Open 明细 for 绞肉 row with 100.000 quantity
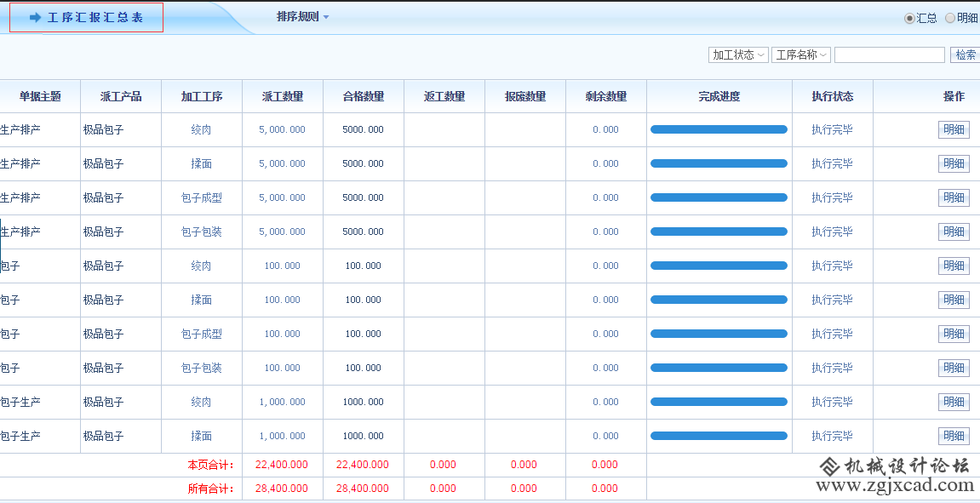The width and height of the screenshot is (980, 503). pos(954,266)
